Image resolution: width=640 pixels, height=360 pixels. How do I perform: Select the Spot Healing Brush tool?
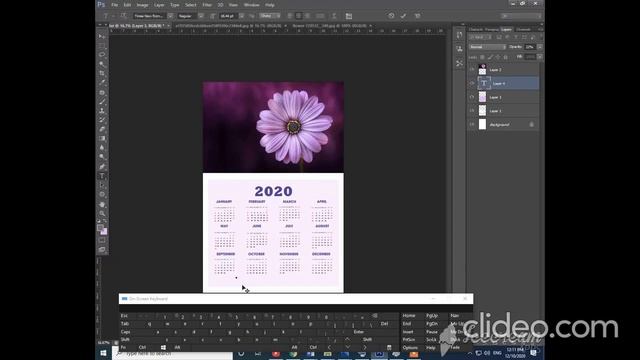(102, 92)
